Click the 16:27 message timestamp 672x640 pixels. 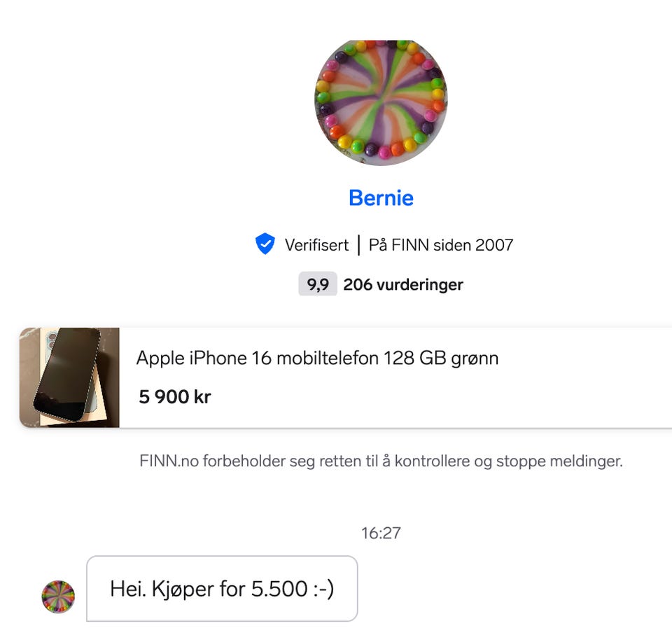pos(381,534)
